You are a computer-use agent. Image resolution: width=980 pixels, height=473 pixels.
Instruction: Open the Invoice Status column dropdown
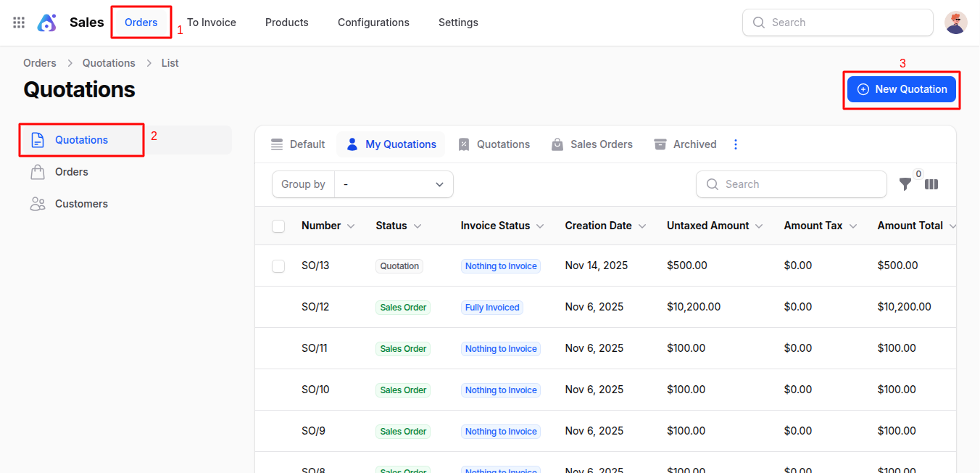[540, 226]
